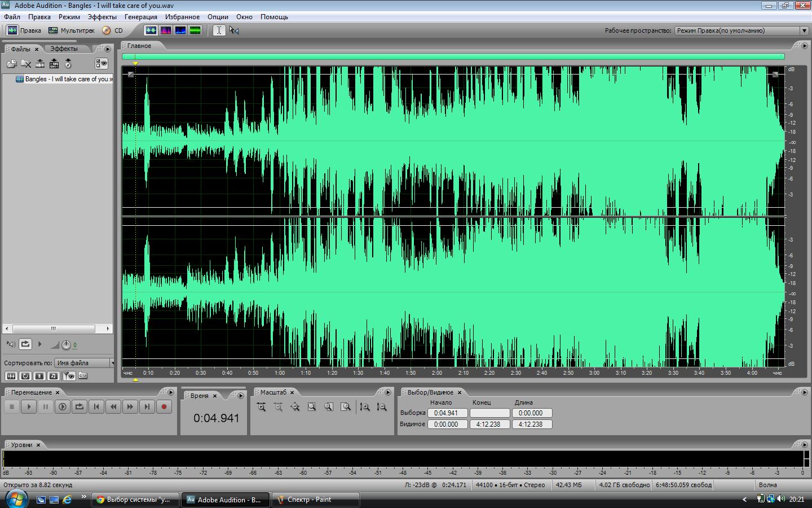Open Генерация menu
Image resolution: width=812 pixels, height=508 pixels.
coord(141,17)
